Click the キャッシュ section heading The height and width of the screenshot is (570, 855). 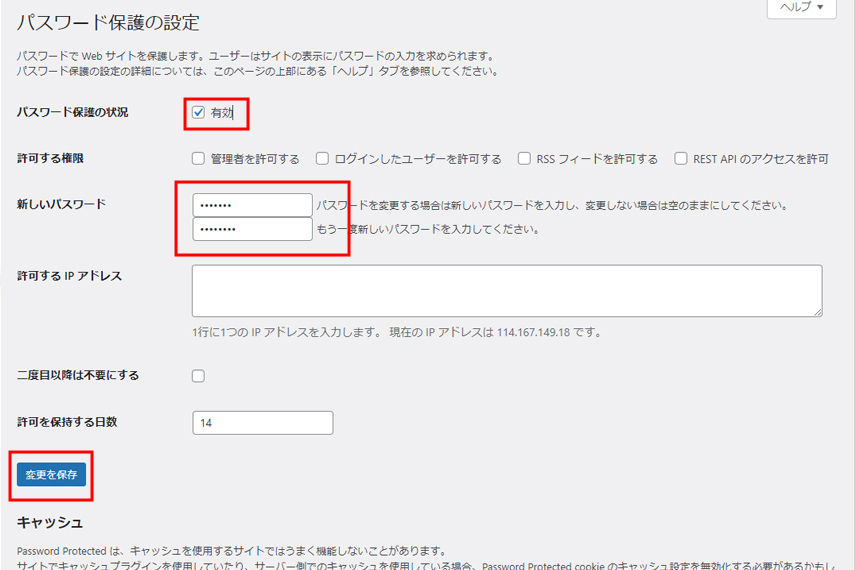49,523
